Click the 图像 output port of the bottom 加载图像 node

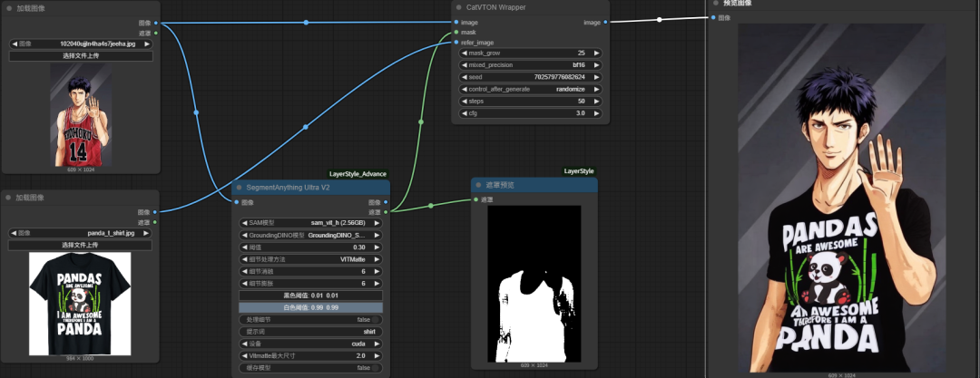click(156, 212)
